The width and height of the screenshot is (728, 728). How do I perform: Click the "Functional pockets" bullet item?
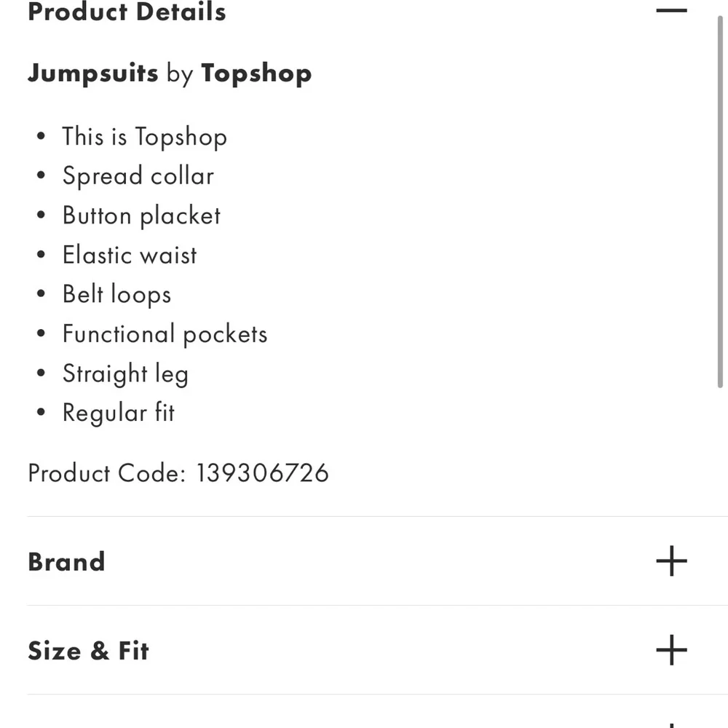point(165,334)
